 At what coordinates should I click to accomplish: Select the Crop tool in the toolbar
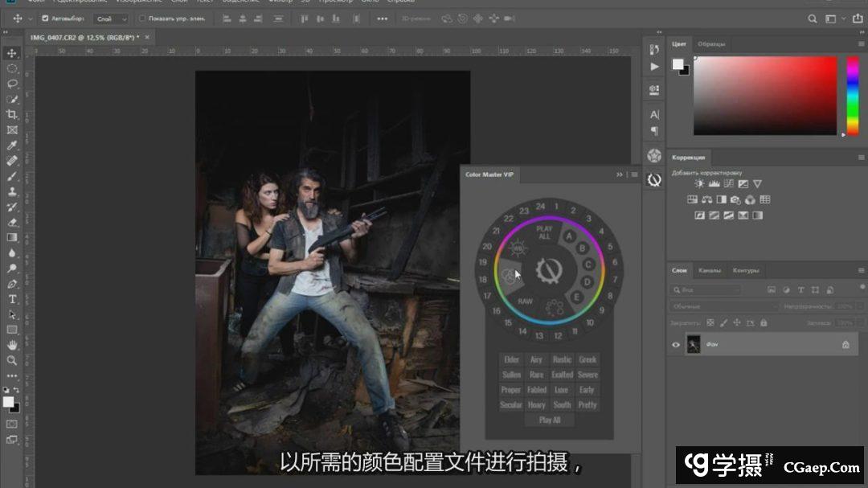click(12, 114)
